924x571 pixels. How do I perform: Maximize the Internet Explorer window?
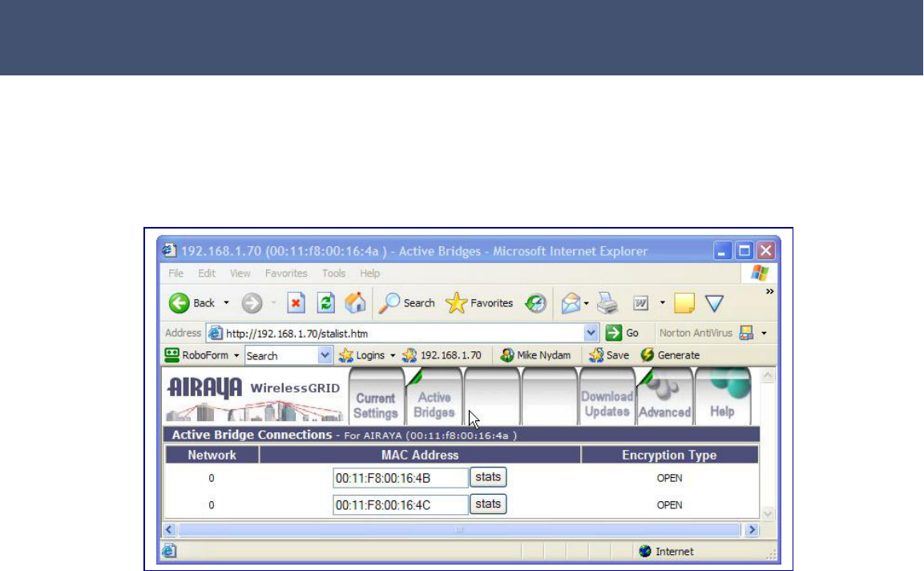click(744, 251)
